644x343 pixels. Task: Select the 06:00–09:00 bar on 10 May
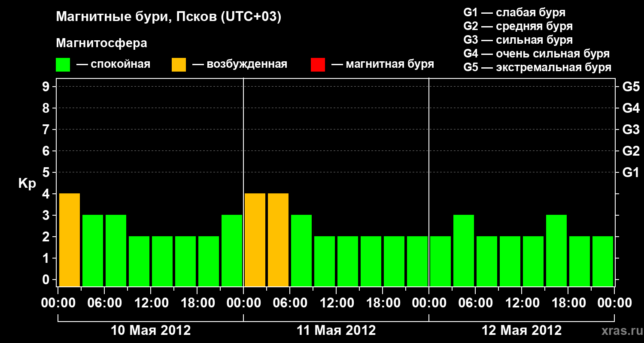click(116, 250)
